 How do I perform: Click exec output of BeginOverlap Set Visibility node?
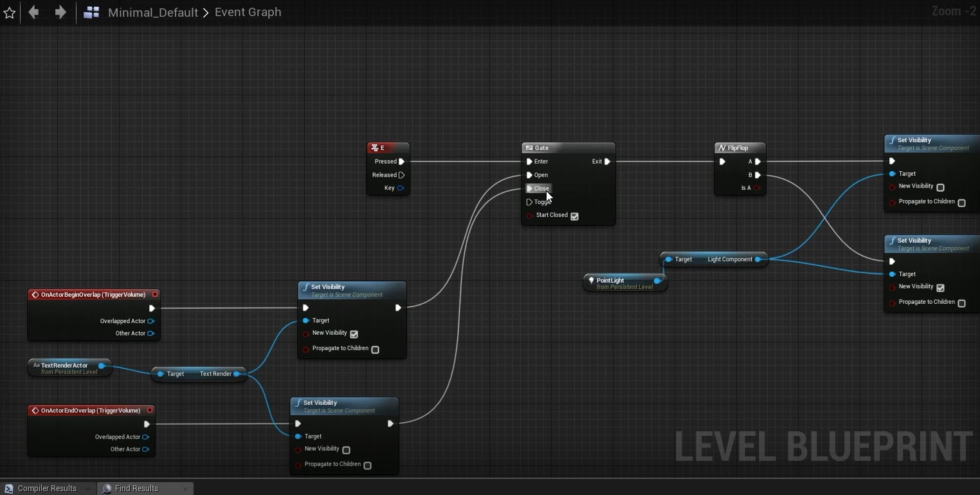pos(398,308)
